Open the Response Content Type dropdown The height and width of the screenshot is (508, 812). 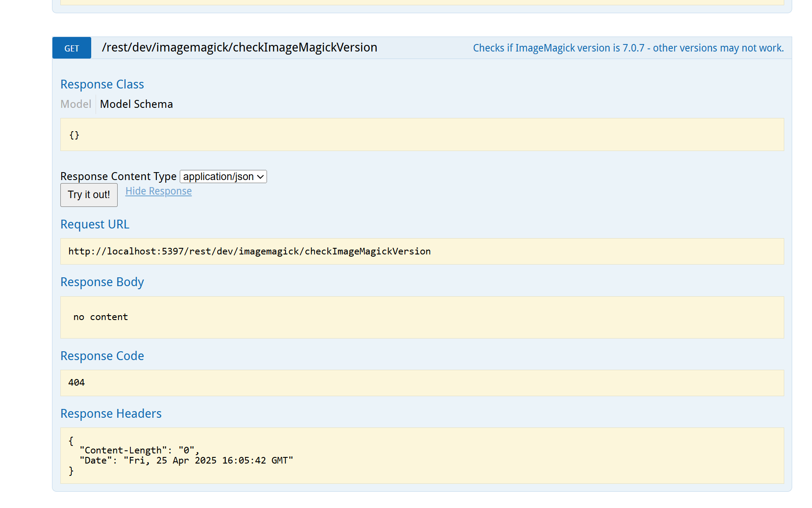point(223,177)
